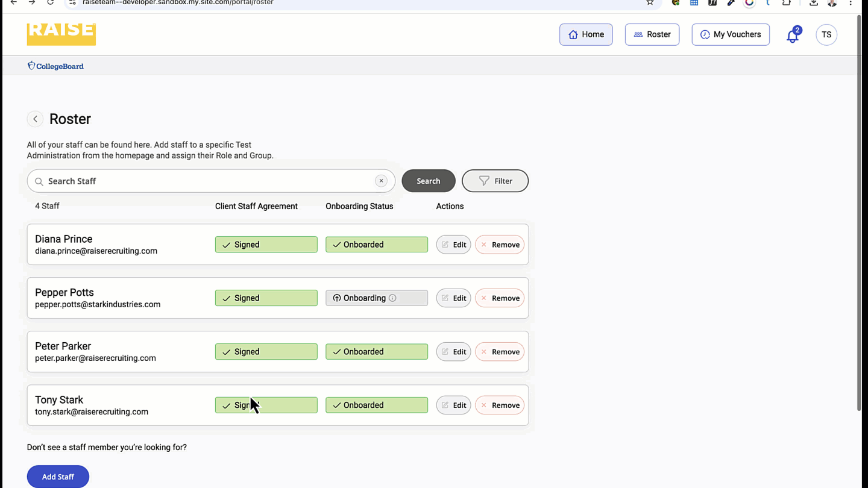Open the Filter options
Screen dimensions: 868x488
[x=495, y=181]
